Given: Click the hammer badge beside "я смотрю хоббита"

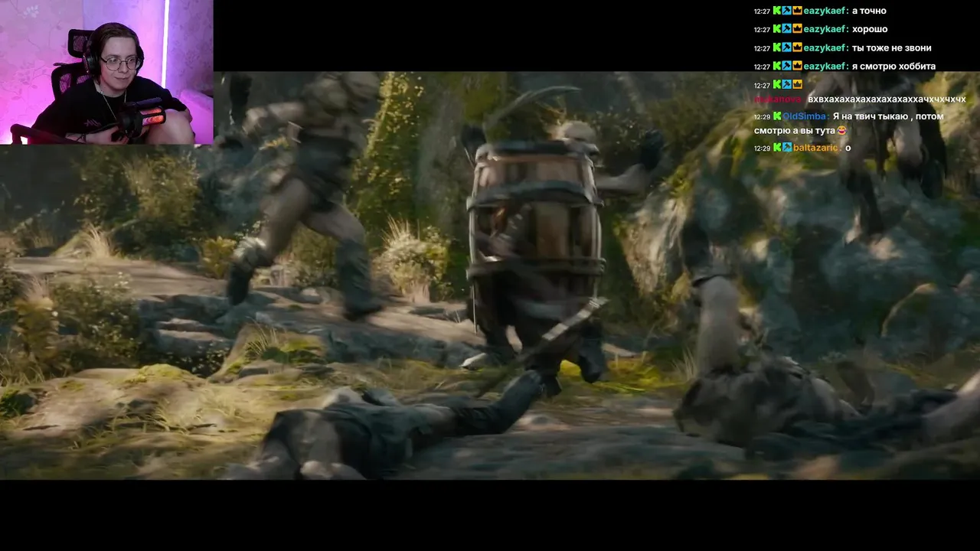Looking at the screenshot, I should [x=787, y=66].
